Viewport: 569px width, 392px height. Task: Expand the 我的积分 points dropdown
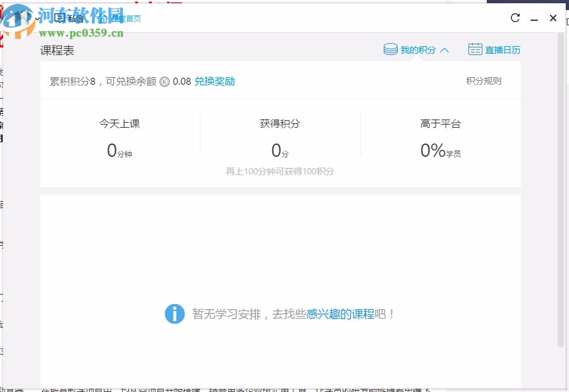click(x=417, y=49)
